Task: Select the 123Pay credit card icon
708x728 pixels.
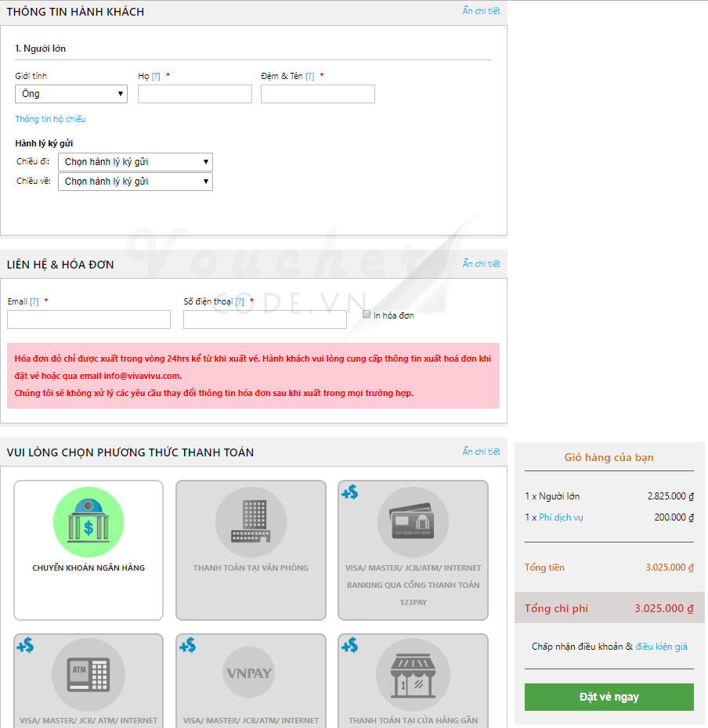Action: [x=413, y=523]
